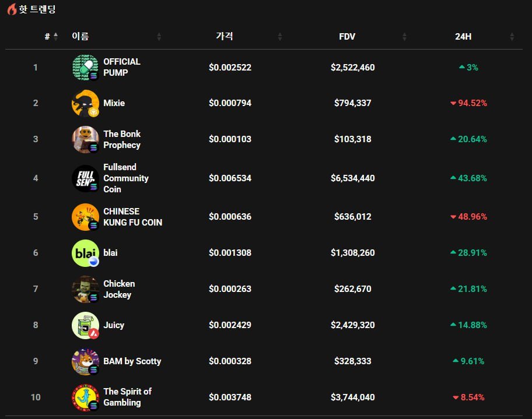
Task: Click the 9.61% 24H gain
Action: coord(468,361)
